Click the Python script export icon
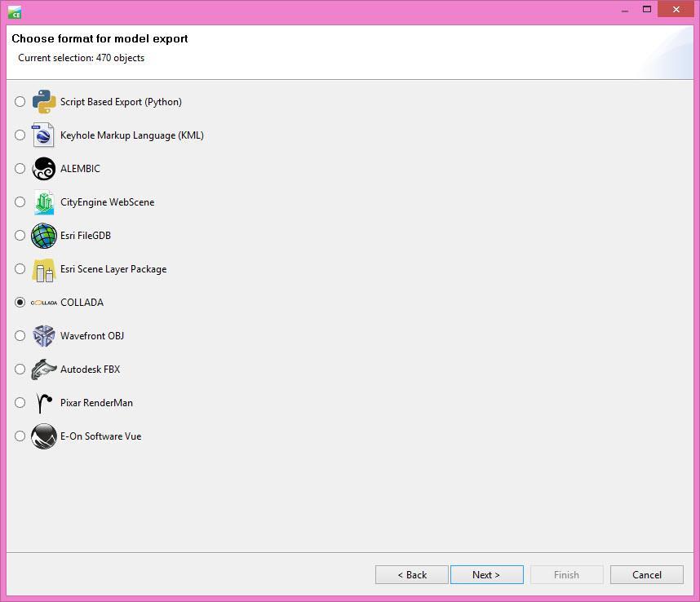The width and height of the screenshot is (700, 602). [44, 101]
